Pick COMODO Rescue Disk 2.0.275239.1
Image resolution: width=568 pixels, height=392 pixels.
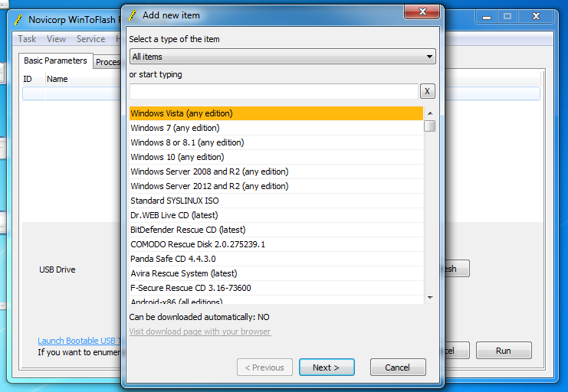276,244
